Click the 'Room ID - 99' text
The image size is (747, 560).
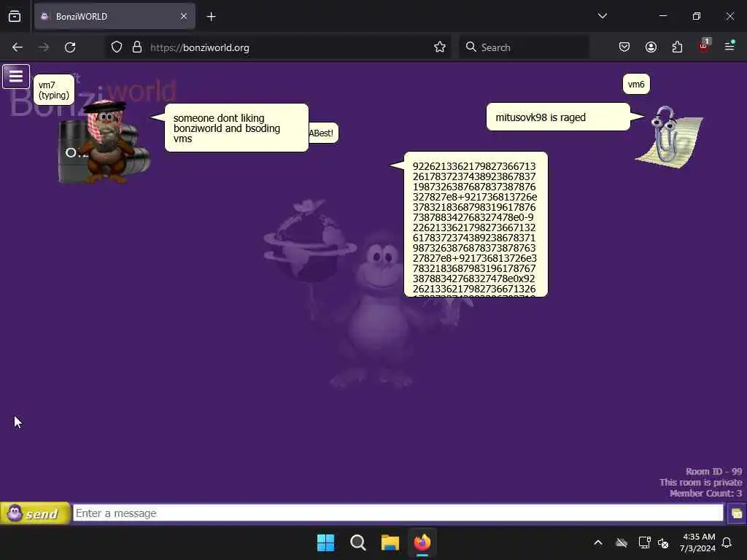pyautogui.click(x=713, y=472)
